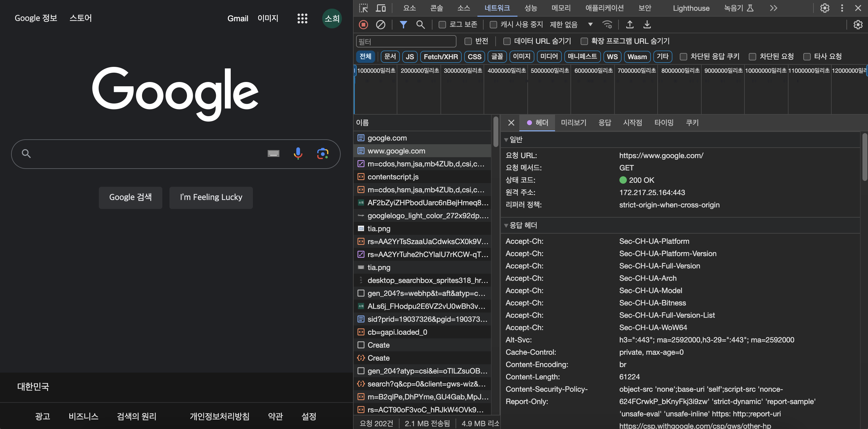Click the Google 검색 button
Screen dimensions: 868x429
130,198
